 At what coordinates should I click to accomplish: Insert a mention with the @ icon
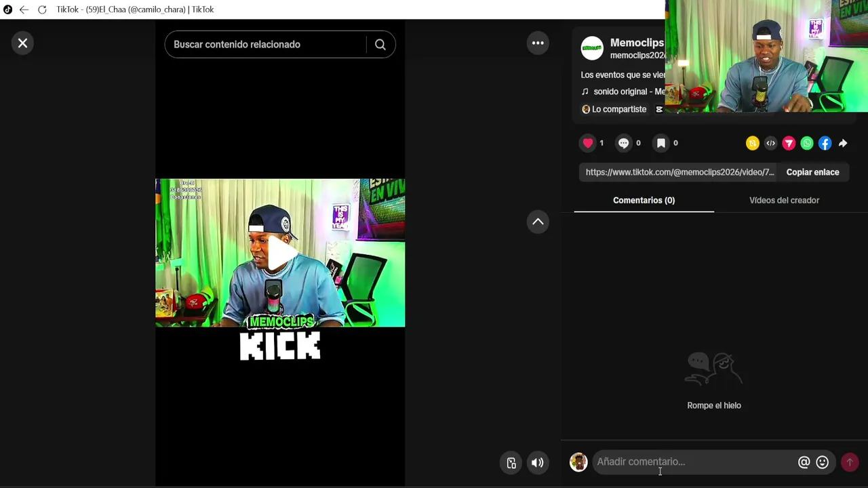pyautogui.click(x=804, y=462)
